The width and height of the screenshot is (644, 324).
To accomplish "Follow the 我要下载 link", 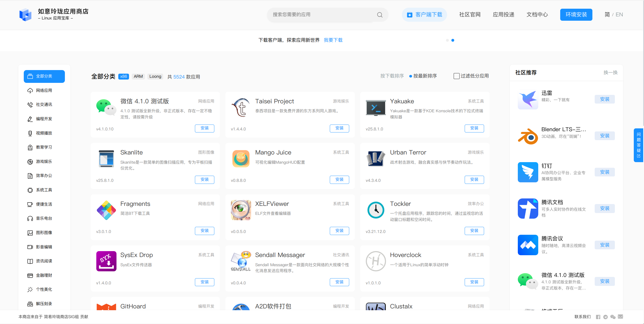I will [x=333, y=40].
